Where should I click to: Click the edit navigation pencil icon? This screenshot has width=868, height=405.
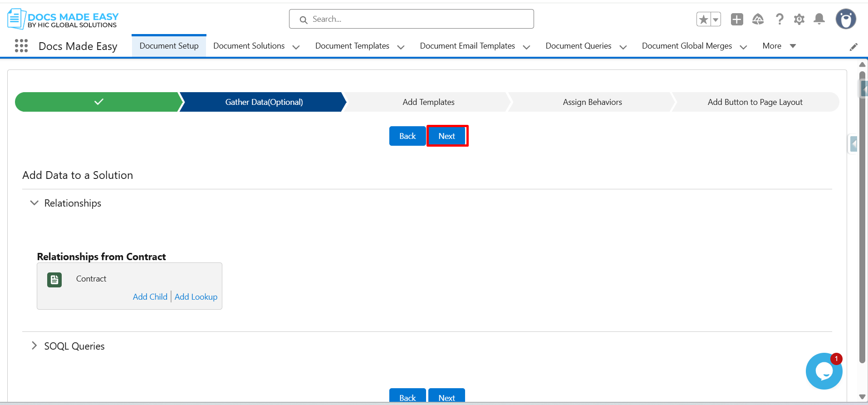[x=853, y=47]
